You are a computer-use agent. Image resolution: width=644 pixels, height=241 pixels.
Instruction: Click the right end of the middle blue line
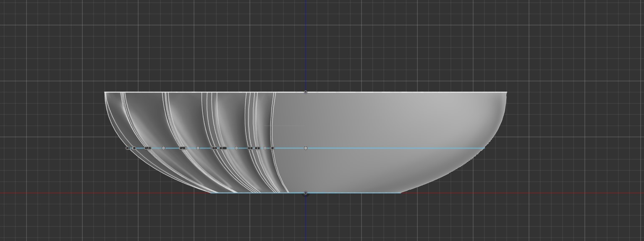(484, 148)
